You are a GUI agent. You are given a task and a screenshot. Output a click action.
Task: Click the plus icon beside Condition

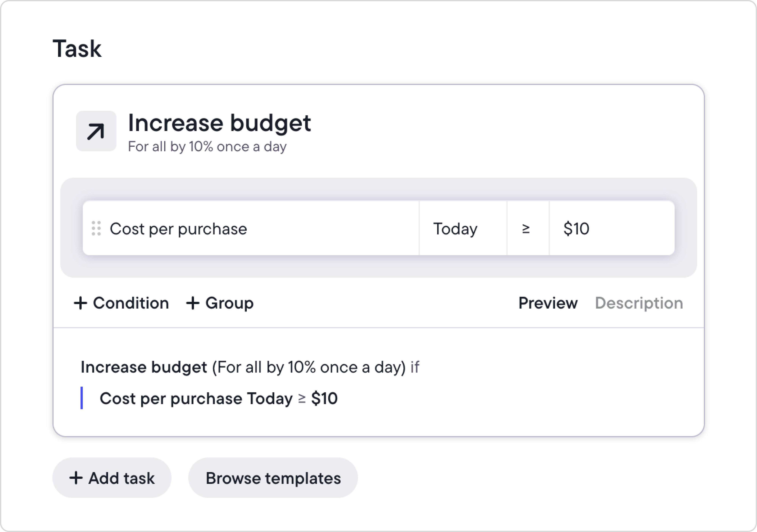tap(80, 303)
